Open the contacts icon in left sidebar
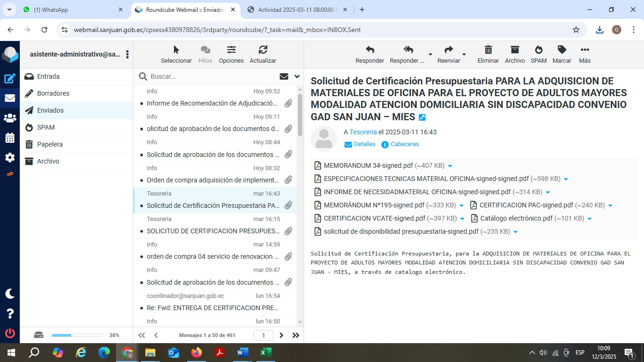 pos(10,118)
